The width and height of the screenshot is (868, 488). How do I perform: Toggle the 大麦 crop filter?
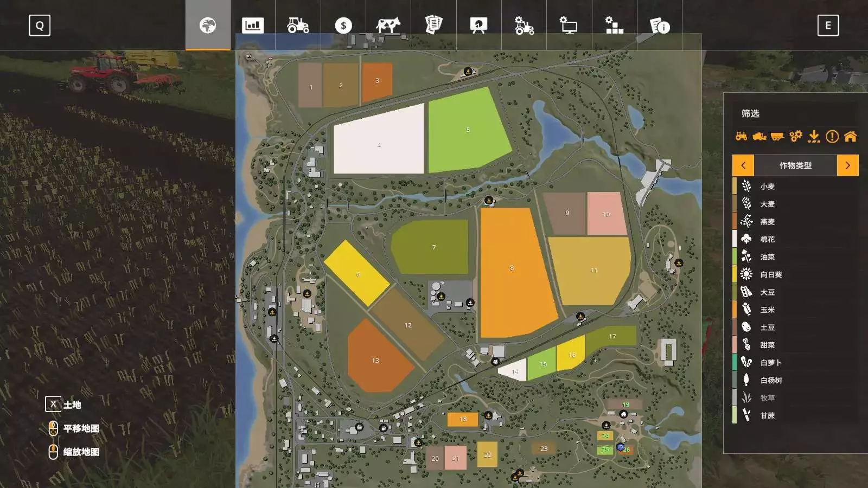[x=795, y=204]
